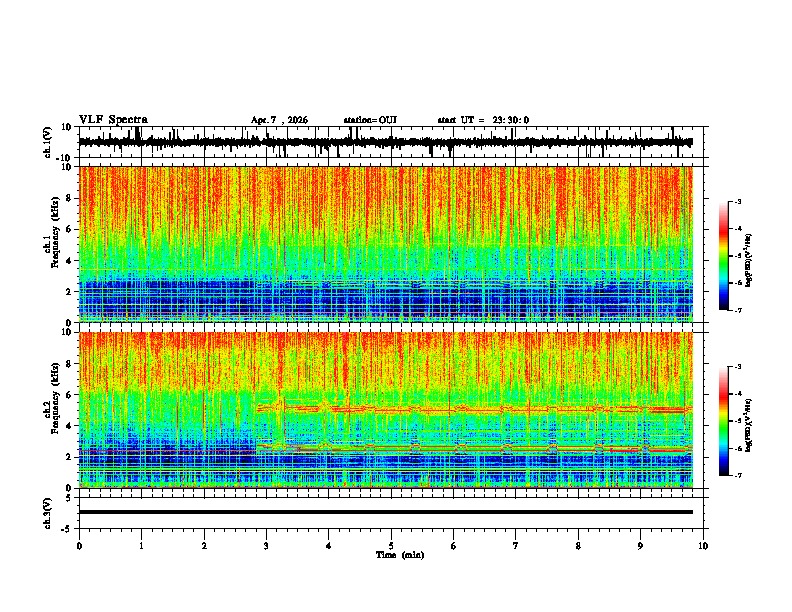This screenshot has height=612, width=792.
Task: Click the "-5" tick on ch.3(V) axis
Action: pyautogui.click(x=67, y=529)
